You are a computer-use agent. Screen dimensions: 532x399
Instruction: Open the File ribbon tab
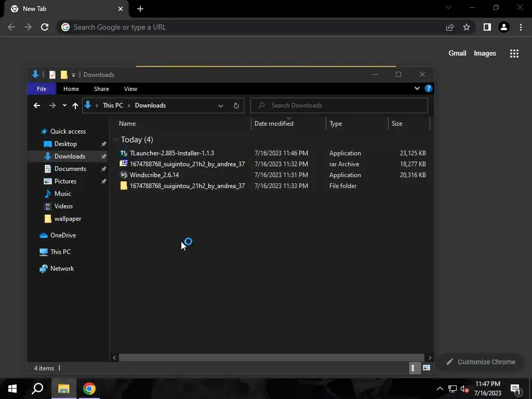coord(42,89)
